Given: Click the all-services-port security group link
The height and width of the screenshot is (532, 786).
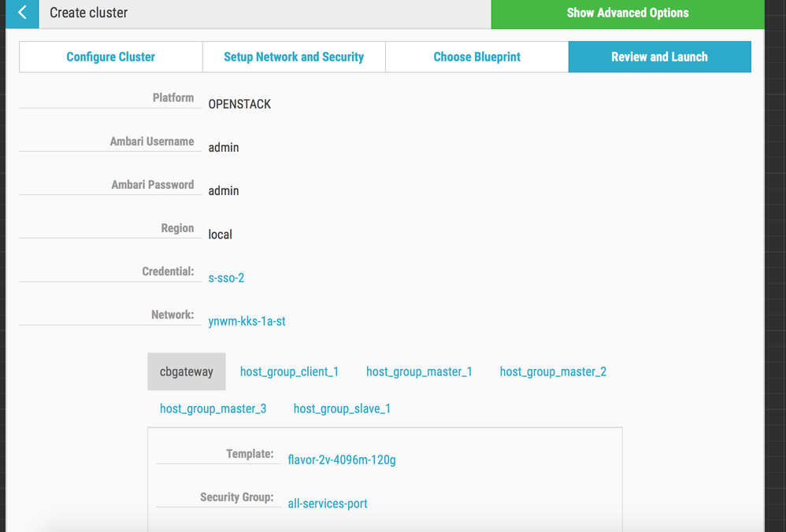Looking at the screenshot, I should pyautogui.click(x=328, y=504).
